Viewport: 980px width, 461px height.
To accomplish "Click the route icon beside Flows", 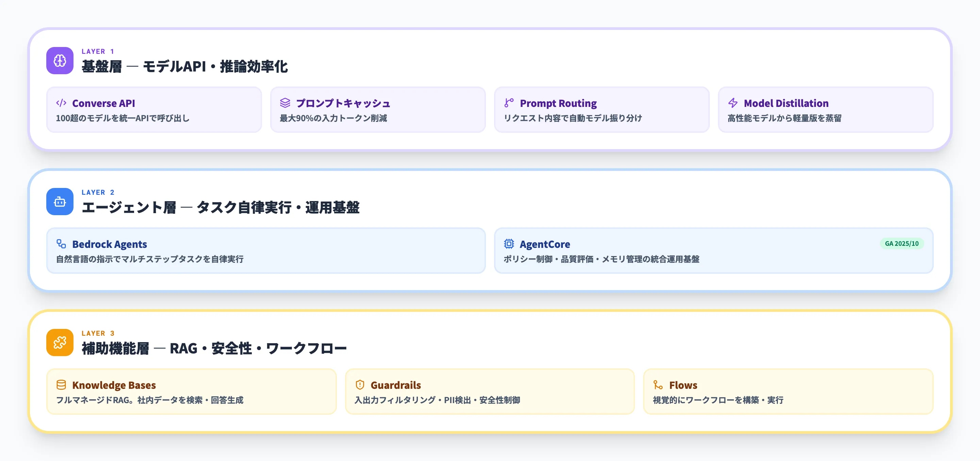I will coord(658,385).
